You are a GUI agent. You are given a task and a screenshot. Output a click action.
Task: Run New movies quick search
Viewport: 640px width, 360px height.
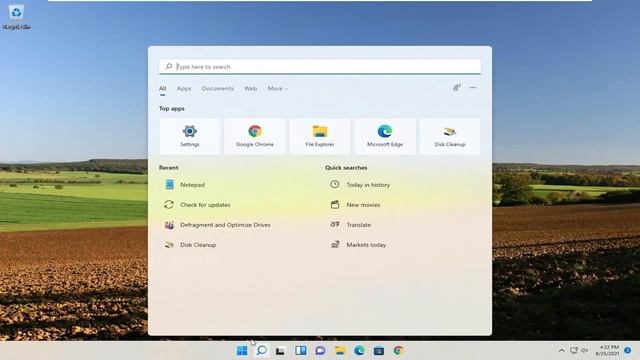coord(355,204)
